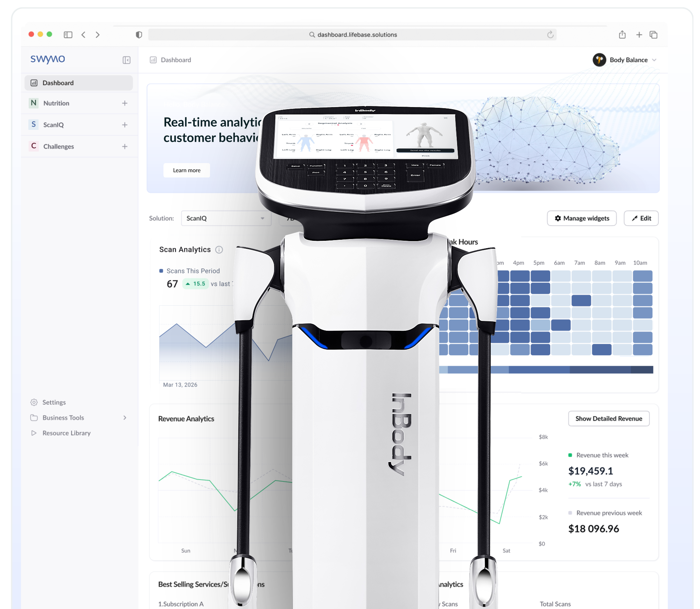Show Scan Analytics info tooltip icon

[219, 250]
